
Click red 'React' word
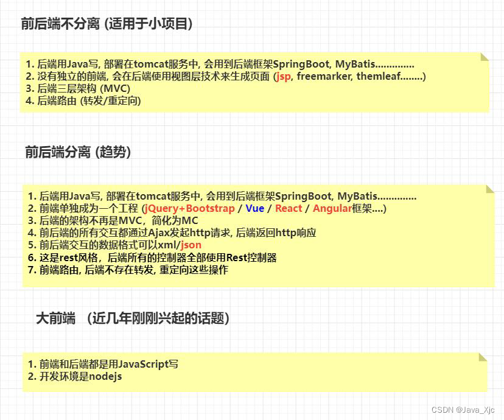coord(289,208)
